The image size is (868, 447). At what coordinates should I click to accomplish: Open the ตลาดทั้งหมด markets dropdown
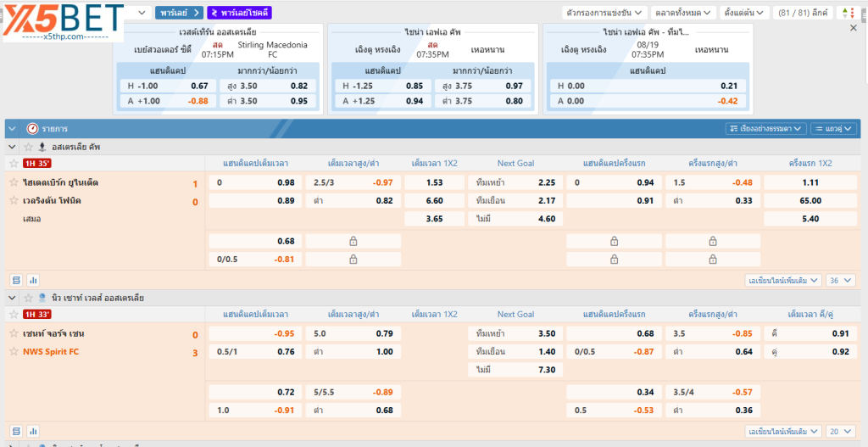click(683, 13)
